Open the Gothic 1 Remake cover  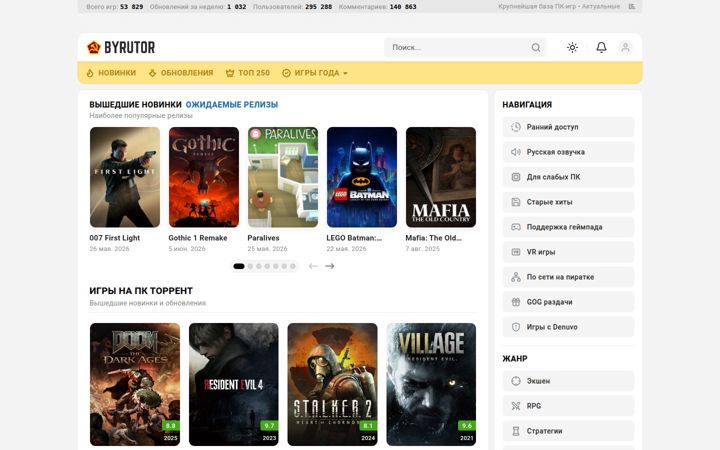click(204, 177)
